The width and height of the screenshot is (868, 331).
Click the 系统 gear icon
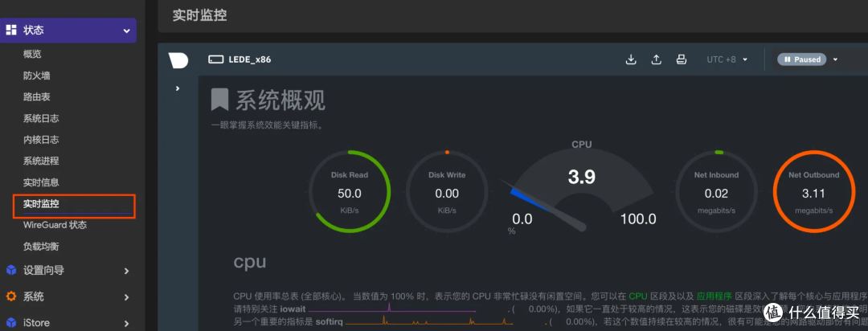(11, 296)
